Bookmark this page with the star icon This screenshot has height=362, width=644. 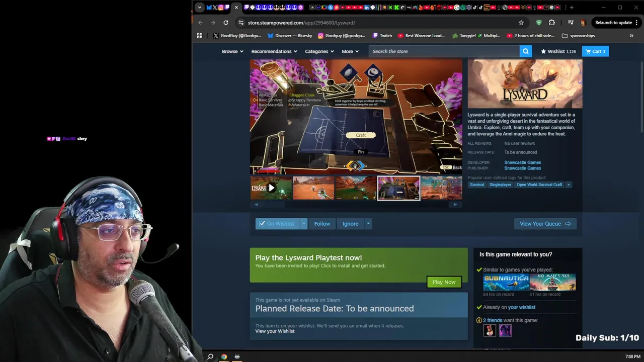click(x=521, y=23)
